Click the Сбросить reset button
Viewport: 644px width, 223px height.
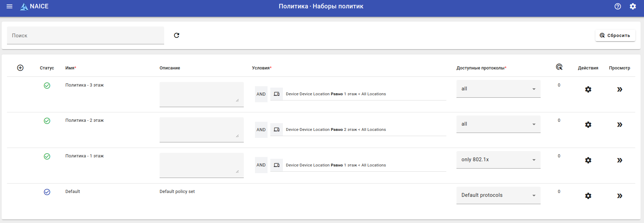(615, 35)
